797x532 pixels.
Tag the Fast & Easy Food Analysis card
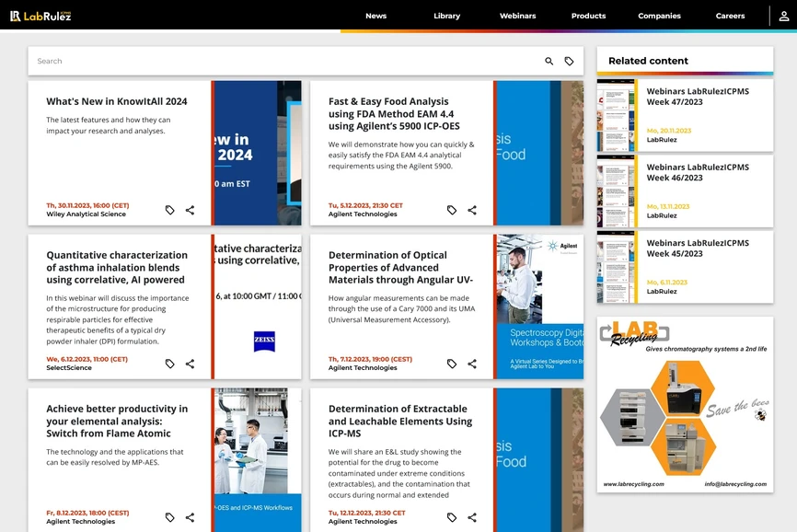pyautogui.click(x=452, y=210)
